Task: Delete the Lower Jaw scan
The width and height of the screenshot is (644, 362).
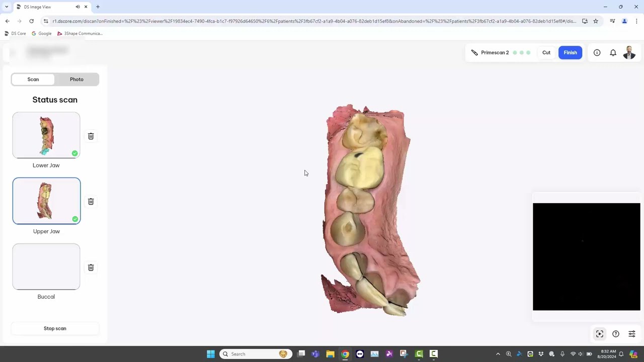Action: click(x=91, y=136)
